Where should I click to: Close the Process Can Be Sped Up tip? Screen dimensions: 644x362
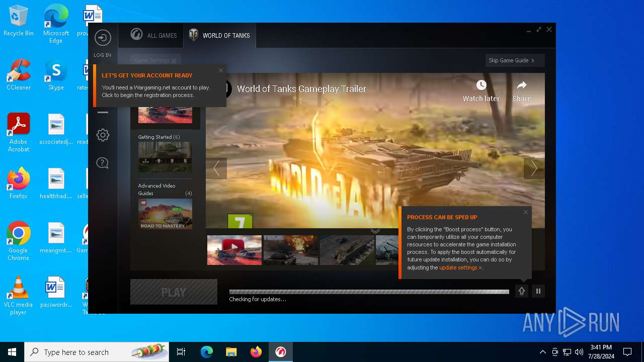[x=526, y=212]
